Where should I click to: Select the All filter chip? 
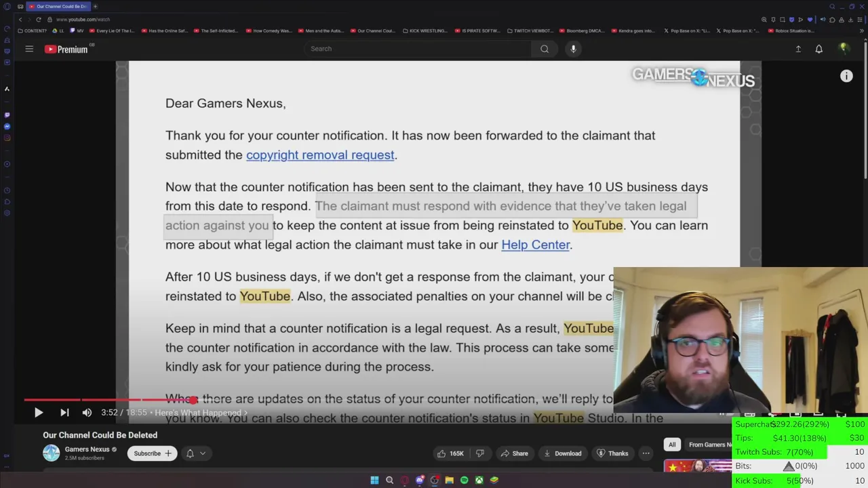tap(672, 445)
